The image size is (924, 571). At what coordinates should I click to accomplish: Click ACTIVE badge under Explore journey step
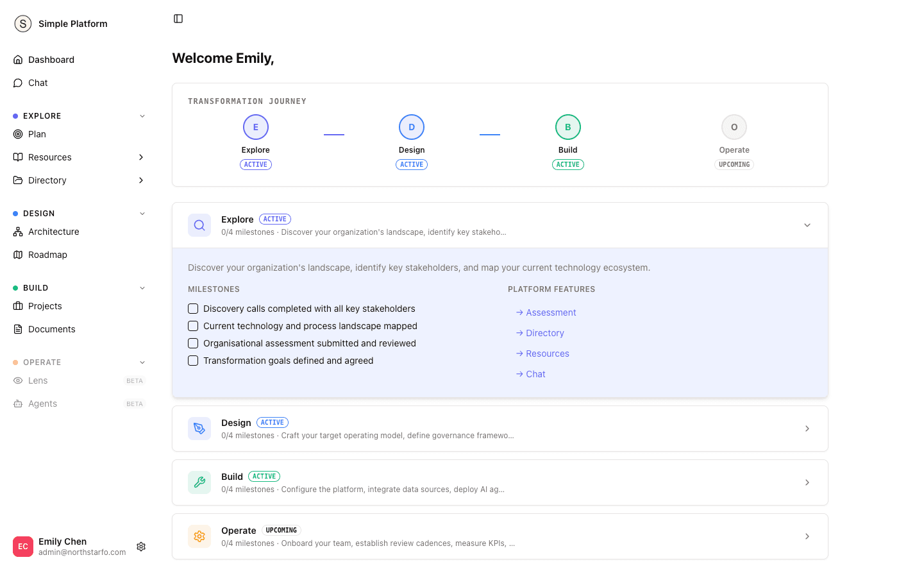tap(256, 165)
